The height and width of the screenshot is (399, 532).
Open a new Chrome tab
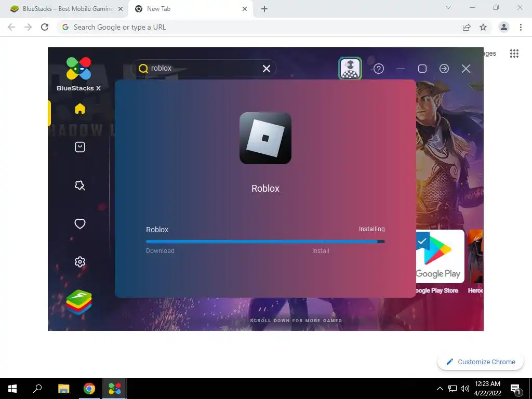[264, 9]
